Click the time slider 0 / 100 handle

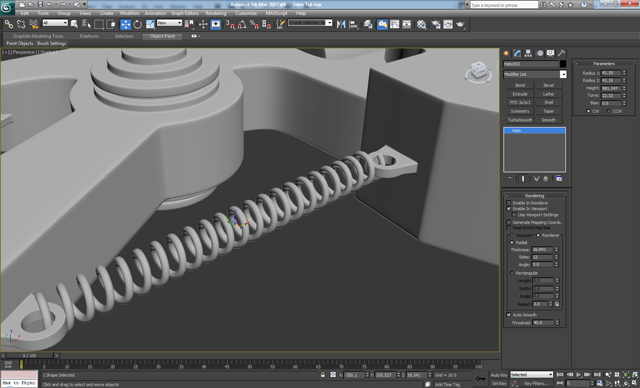(29, 356)
